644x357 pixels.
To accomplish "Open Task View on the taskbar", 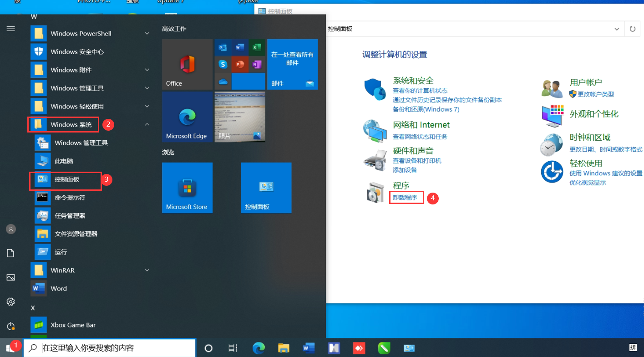I will point(233,348).
